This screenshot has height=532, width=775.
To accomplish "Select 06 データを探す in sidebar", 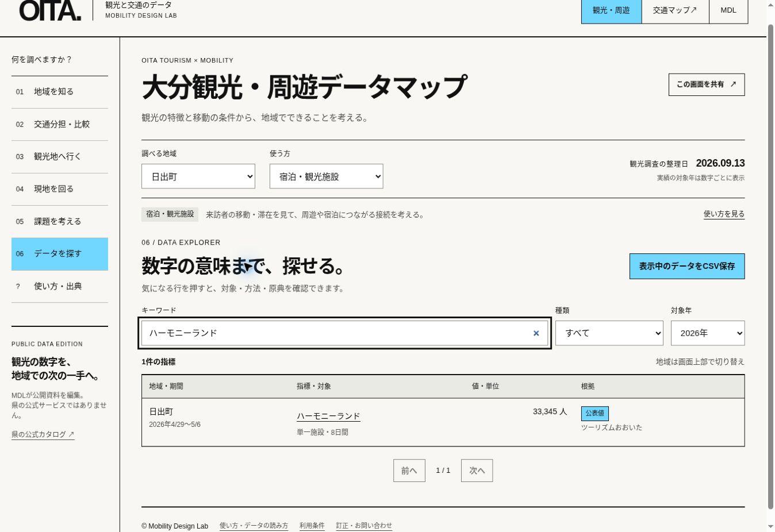I will (60, 254).
